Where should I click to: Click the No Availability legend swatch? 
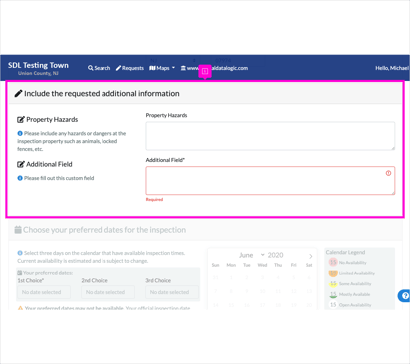click(333, 262)
